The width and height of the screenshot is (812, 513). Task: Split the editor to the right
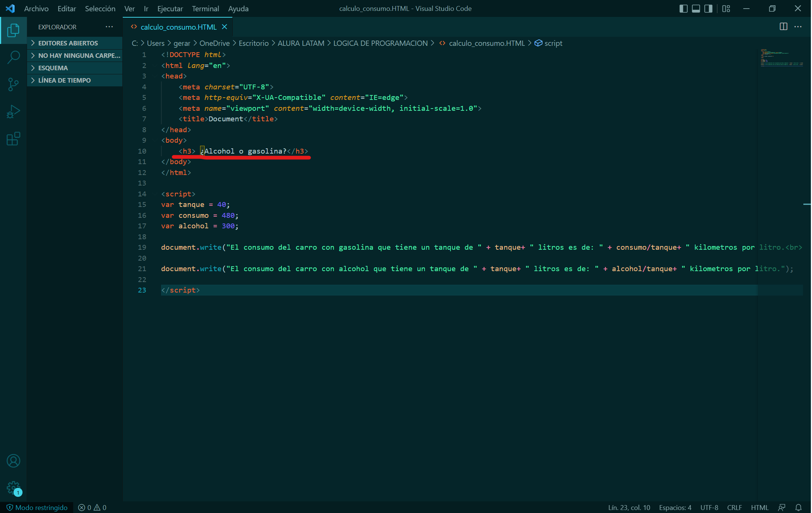[783, 27]
